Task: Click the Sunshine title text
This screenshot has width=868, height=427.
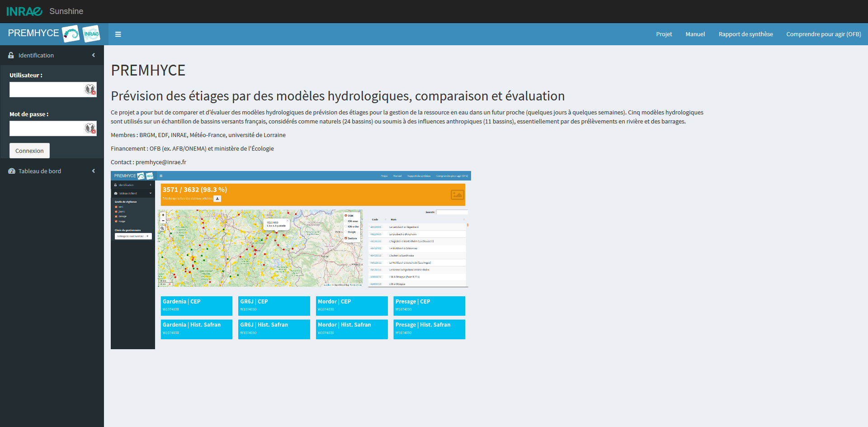Action: pyautogui.click(x=66, y=11)
